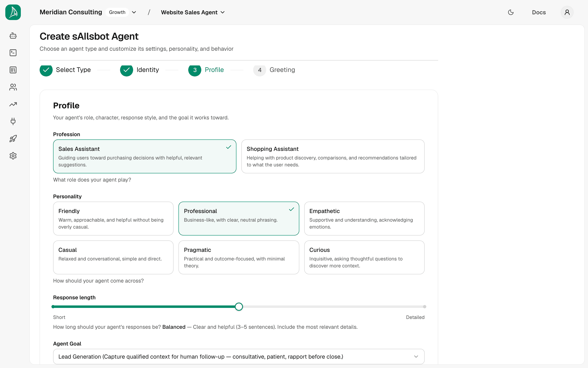Go to the Select Type step
The image size is (588, 368).
pyautogui.click(x=65, y=70)
